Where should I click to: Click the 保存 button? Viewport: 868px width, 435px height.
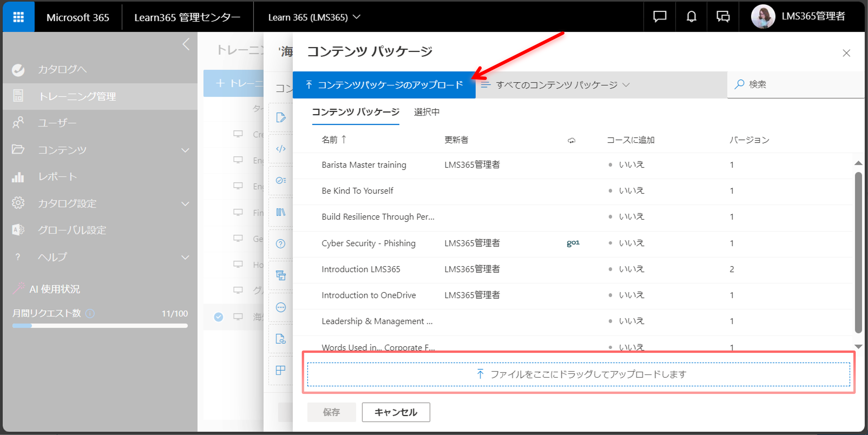[332, 412]
